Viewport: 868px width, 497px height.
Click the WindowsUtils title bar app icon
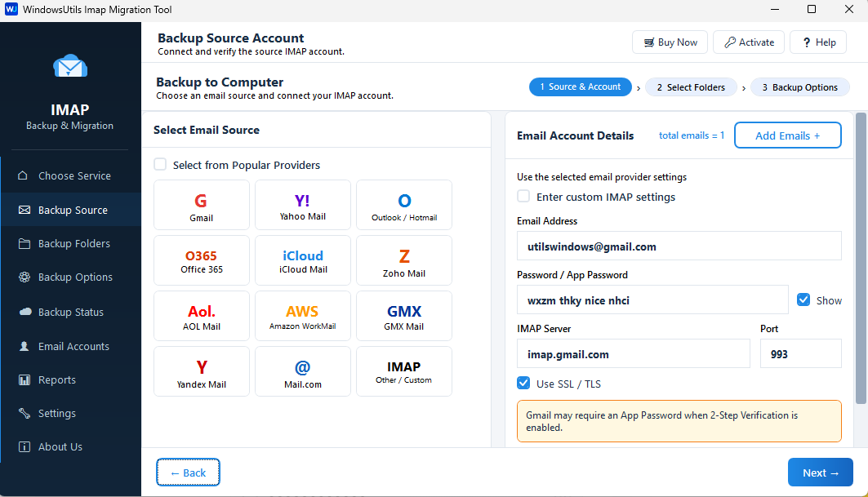(11, 10)
